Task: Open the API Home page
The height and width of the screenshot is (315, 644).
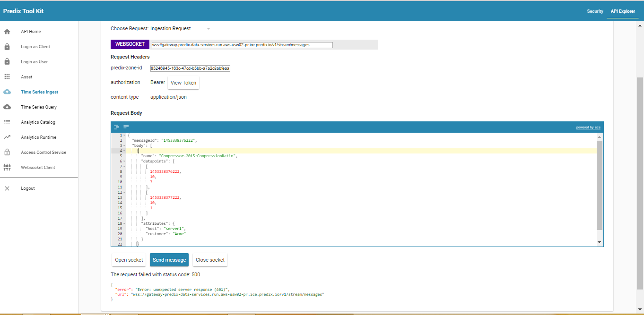Action: (x=31, y=32)
